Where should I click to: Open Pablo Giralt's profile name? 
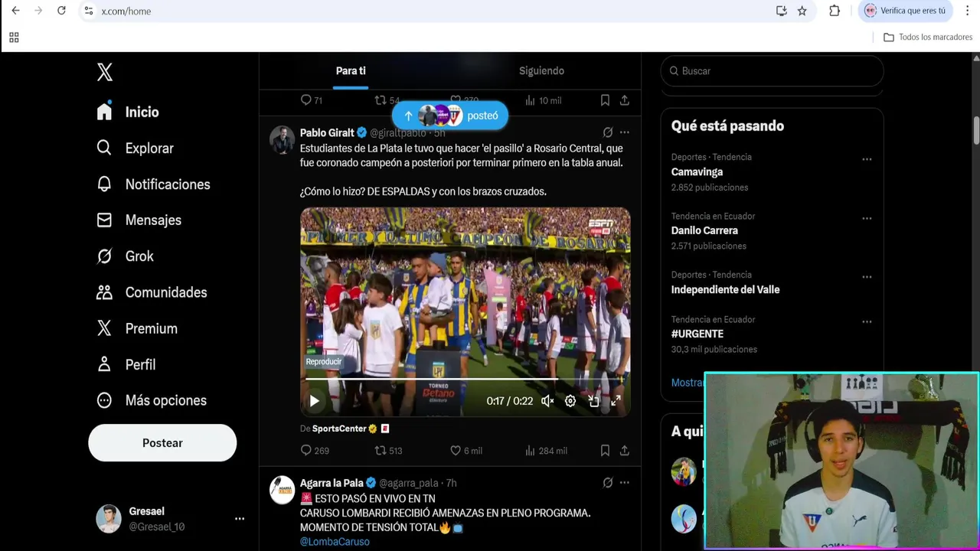click(x=327, y=132)
